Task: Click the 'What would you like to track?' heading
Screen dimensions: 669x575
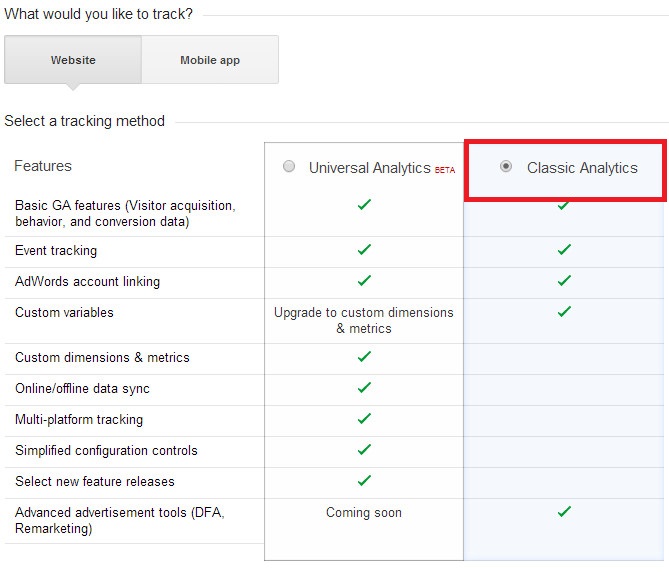Action: point(98,14)
